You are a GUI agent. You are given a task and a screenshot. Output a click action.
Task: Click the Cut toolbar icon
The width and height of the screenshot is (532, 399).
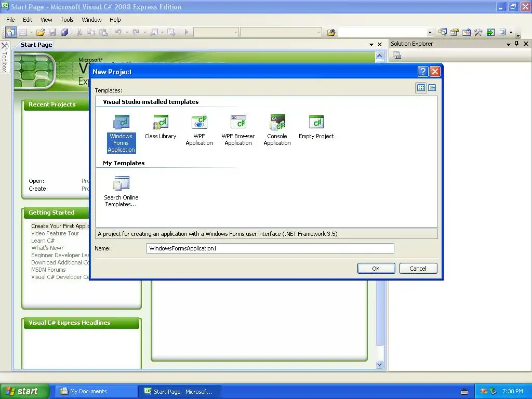(x=79, y=32)
